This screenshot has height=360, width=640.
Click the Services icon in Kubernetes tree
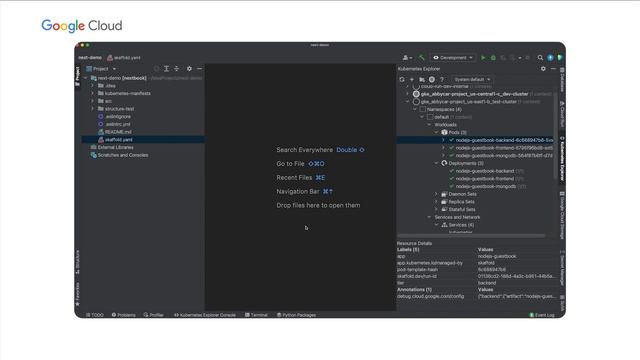click(x=444, y=225)
